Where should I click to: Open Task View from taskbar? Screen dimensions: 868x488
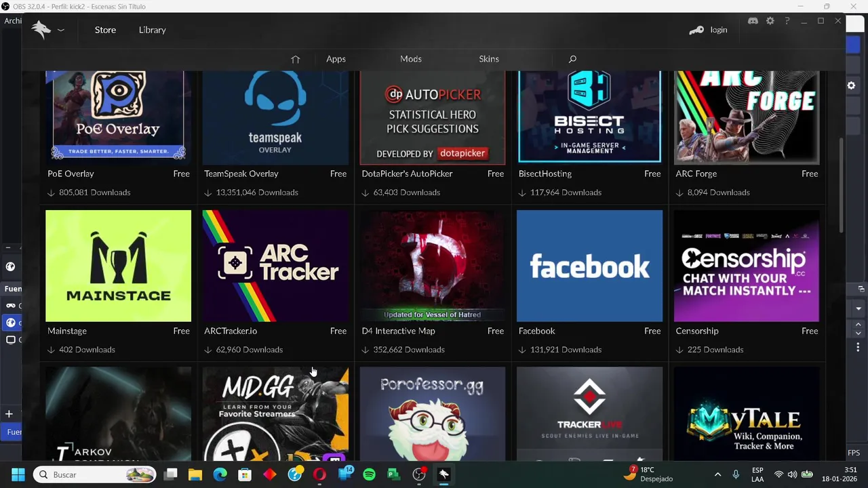[x=171, y=474]
